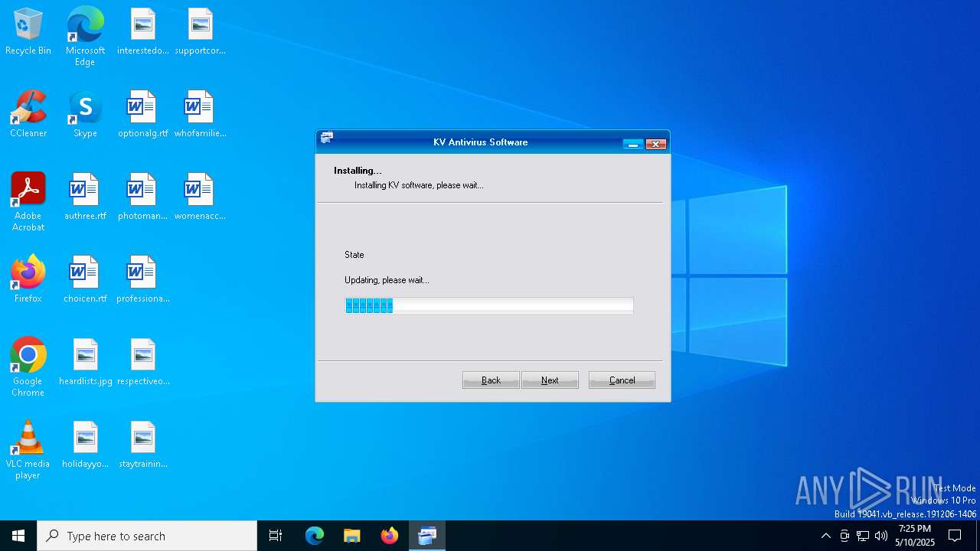Open the volume tray icon
Image resolution: width=980 pixels, height=551 pixels.
pyautogui.click(x=881, y=536)
